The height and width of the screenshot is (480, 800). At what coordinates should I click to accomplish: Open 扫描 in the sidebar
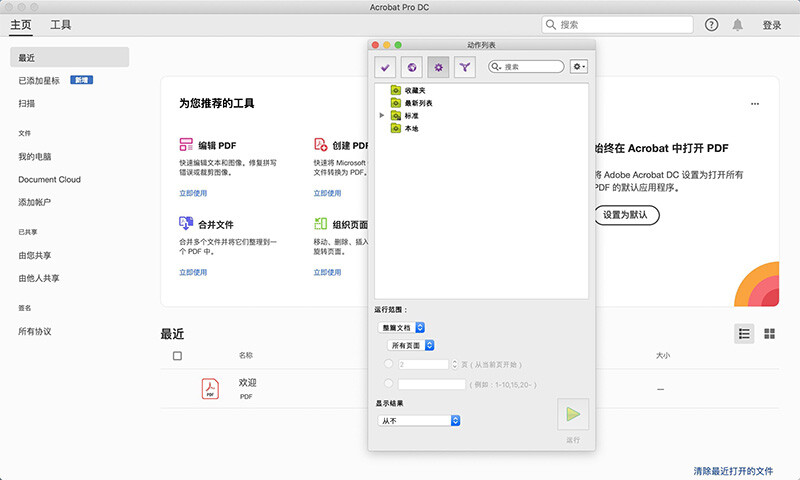click(x=27, y=103)
